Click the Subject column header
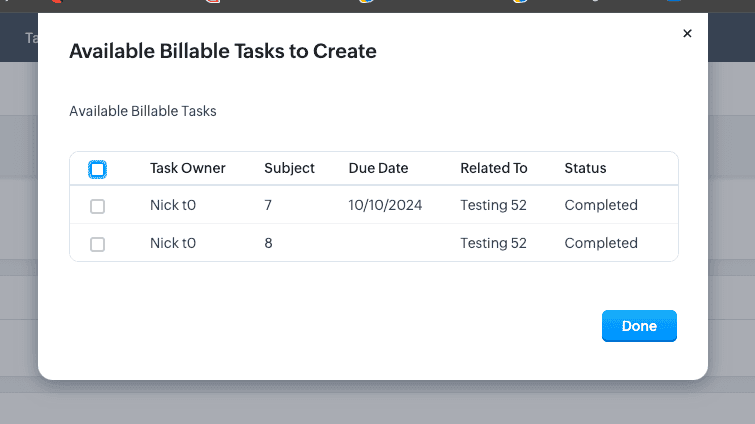The width and height of the screenshot is (755, 424). pyautogui.click(x=289, y=168)
